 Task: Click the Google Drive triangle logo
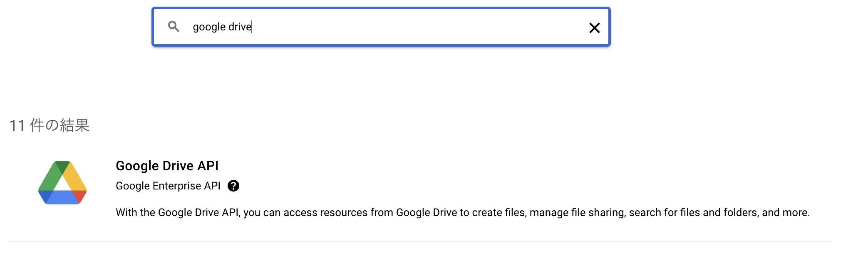point(62,182)
